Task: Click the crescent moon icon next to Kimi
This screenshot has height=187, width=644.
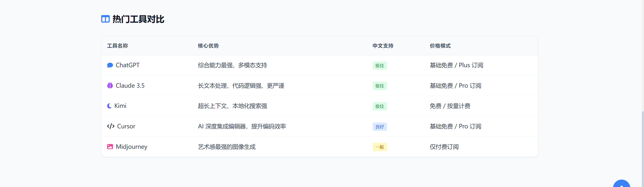Action: coord(109,106)
